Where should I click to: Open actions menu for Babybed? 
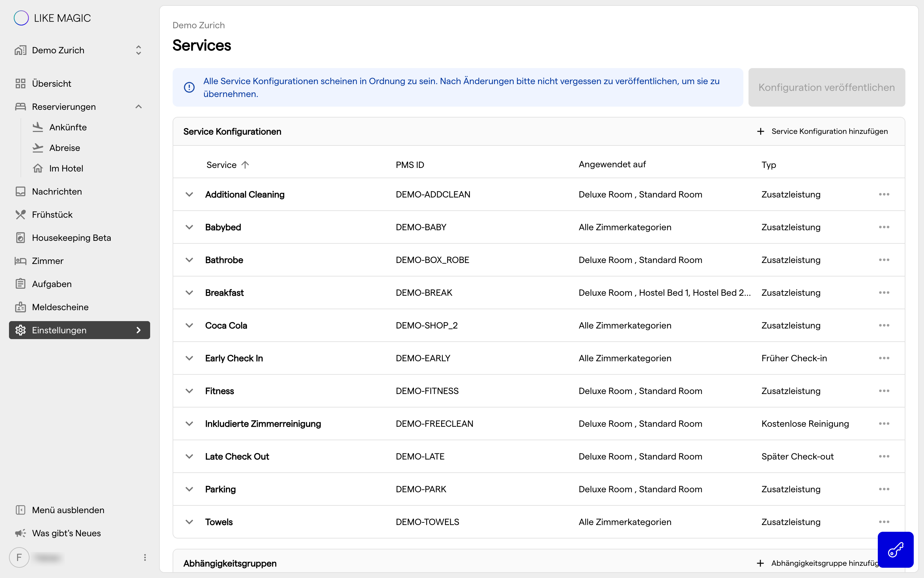[x=884, y=227]
